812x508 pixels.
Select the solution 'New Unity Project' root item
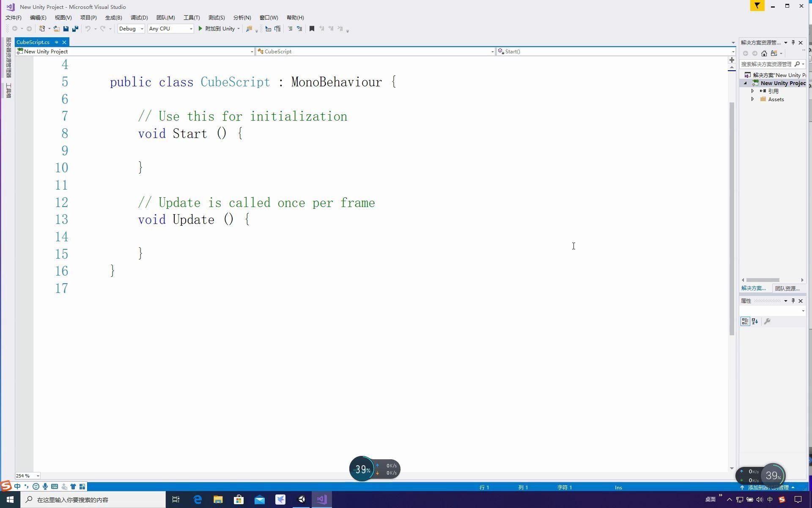click(x=775, y=75)
